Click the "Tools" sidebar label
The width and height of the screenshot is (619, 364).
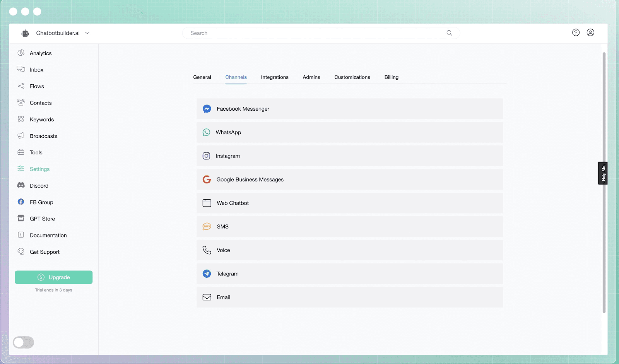36,152
